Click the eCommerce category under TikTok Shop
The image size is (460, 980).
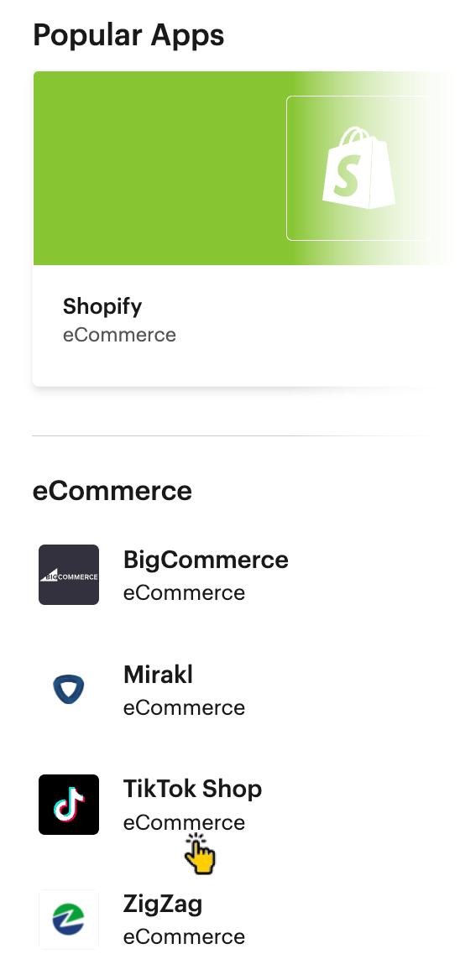(184, 822)
